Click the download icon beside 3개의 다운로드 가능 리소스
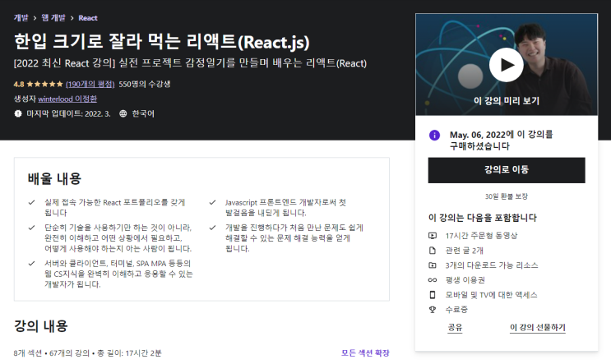This screenshot has width=611, height=364. [x=433, y=265]
